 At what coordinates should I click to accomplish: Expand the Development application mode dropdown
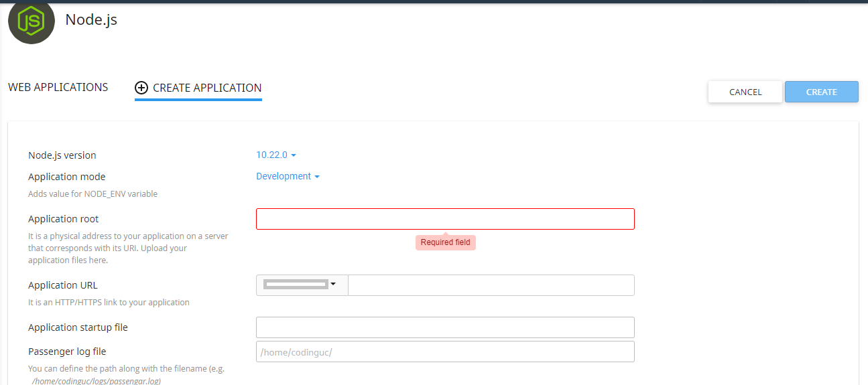tap(288, 176)
